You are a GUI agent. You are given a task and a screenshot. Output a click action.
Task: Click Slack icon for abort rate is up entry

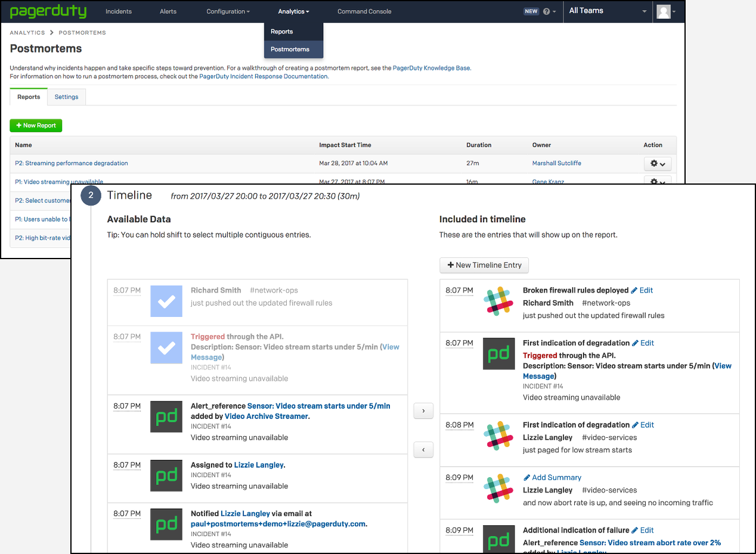(x=498, y=488)
